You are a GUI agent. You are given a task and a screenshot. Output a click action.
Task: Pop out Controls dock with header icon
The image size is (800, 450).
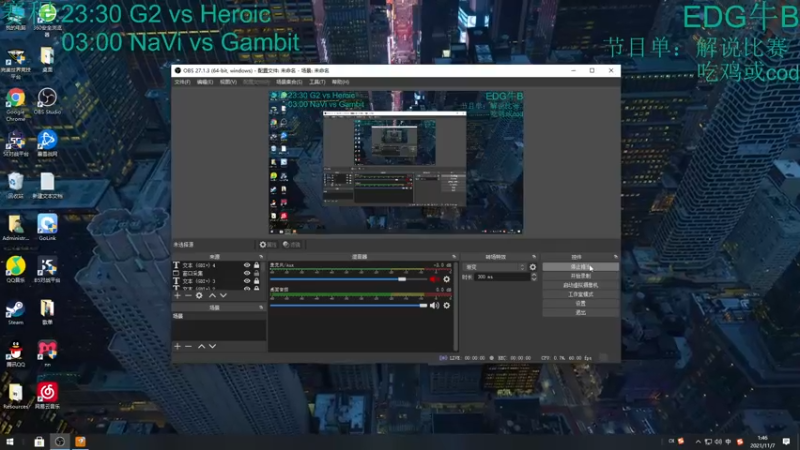coord(615,257)
